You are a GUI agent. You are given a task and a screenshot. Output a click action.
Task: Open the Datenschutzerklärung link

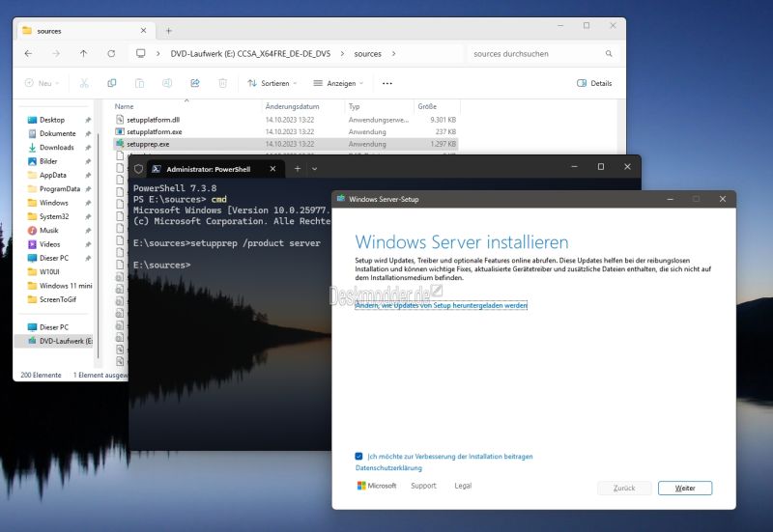[x=388, y=468]
